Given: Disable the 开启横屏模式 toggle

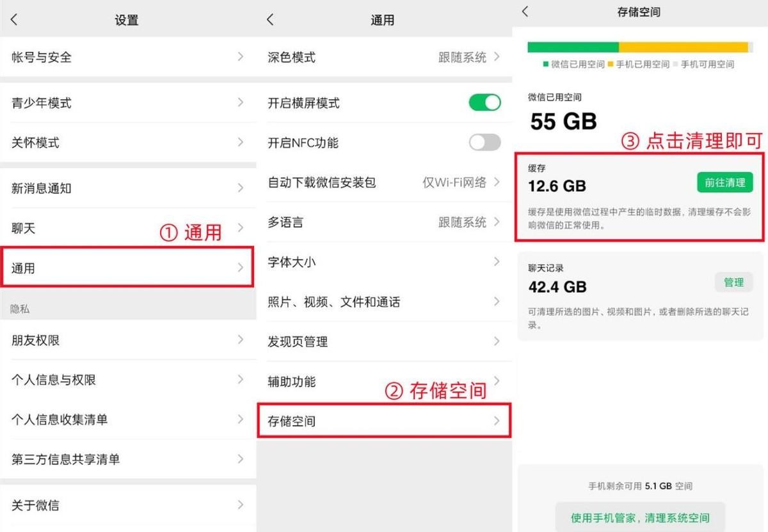Looking at the screenshot, I should [484, 102].
